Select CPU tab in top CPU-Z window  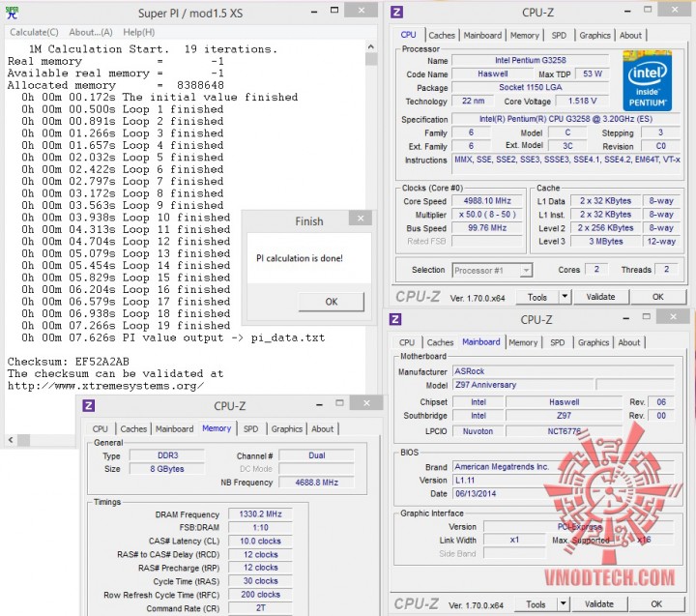click(408, 35)
